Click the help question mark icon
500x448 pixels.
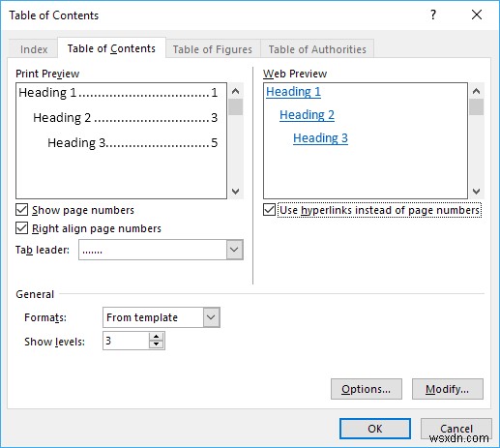coord(433,15)
